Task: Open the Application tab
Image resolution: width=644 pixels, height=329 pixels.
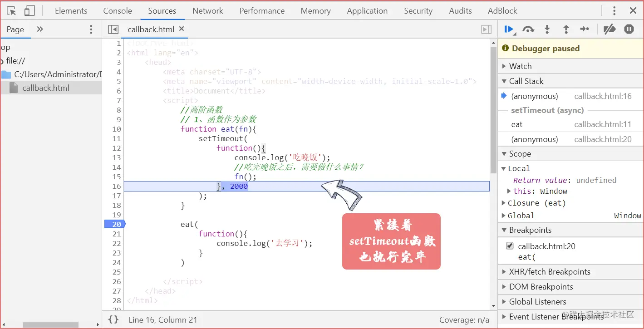Action: point(367,11)
